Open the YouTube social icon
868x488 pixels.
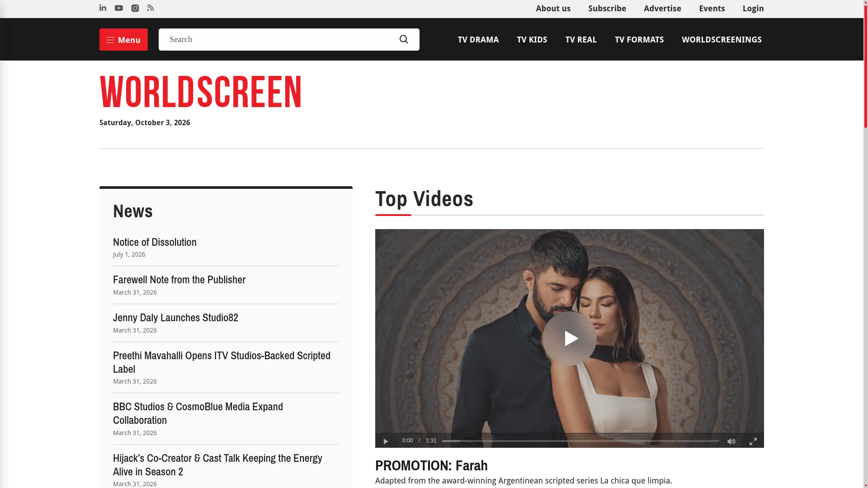coord(119,8)
